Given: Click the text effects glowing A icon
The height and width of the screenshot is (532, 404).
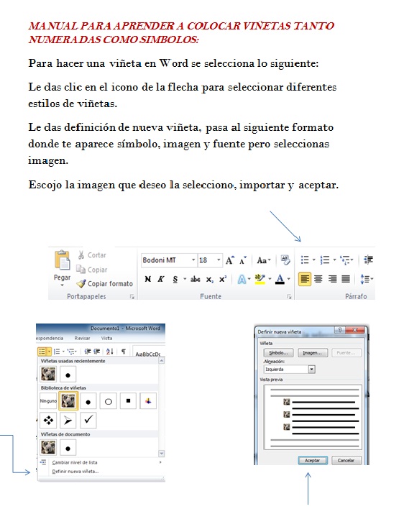Looking at the screenshot, I should [x=242, y=279].
